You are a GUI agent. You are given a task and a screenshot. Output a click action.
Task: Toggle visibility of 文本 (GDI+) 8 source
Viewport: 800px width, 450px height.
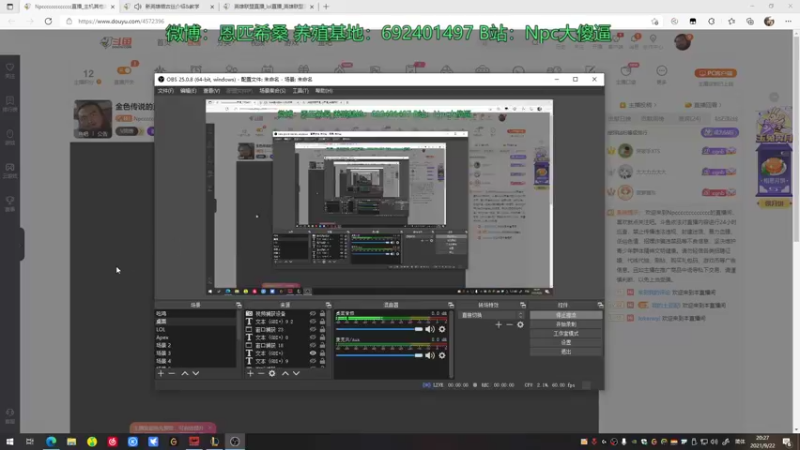[313, 337]
